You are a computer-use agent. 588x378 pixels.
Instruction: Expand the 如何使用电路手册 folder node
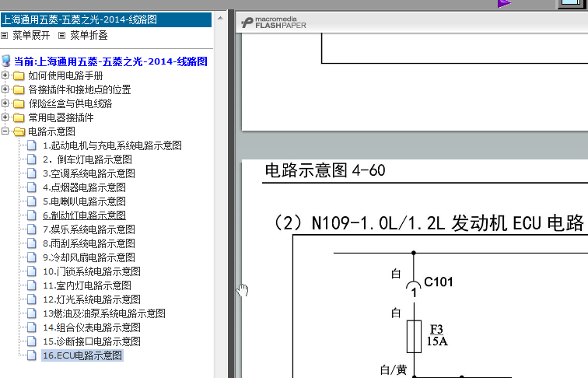tap(5, 75)
